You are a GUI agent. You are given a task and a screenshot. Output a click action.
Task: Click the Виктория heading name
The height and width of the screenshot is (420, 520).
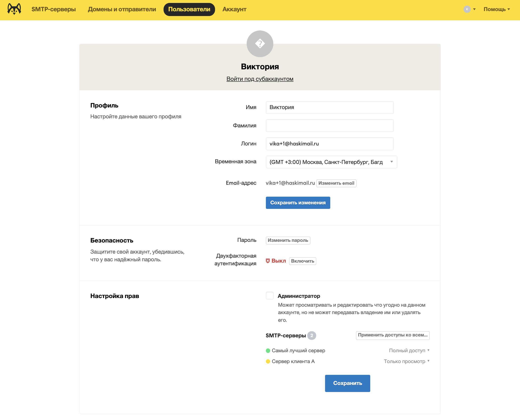click(260, 67)
